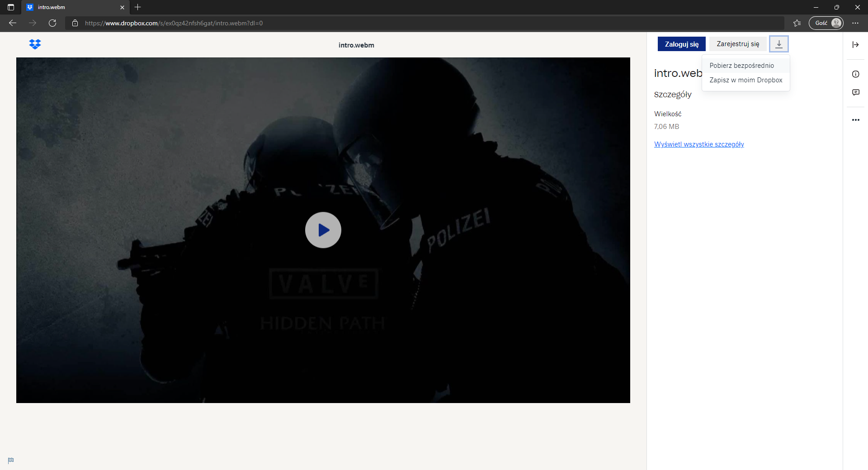Click the 'Zarejestruj się' button
The height and width of the screenshot is (470, 868).
[x=738, y=44]
